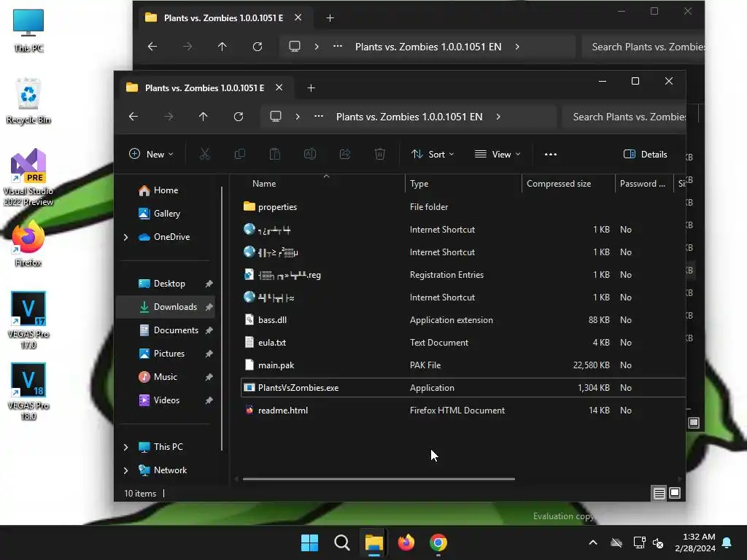Open the This PC desktop icon
Screen dimensions: 747x560
[28, 31]
